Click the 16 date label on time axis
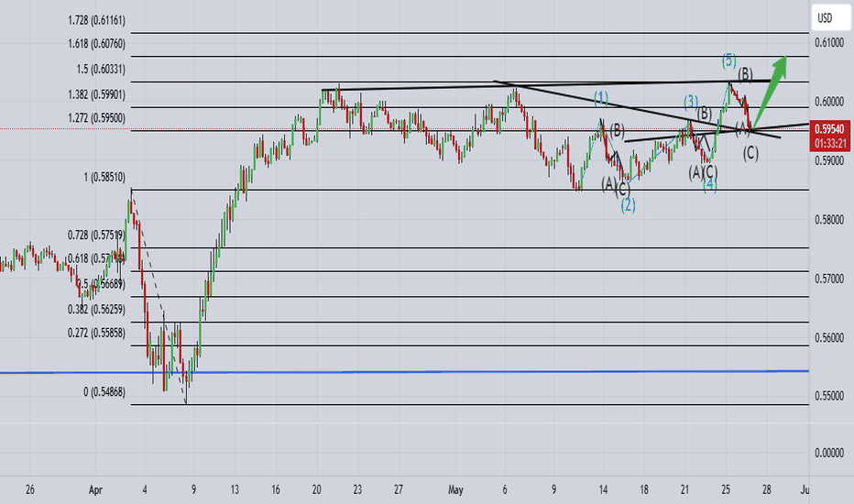 coord(276,490)
